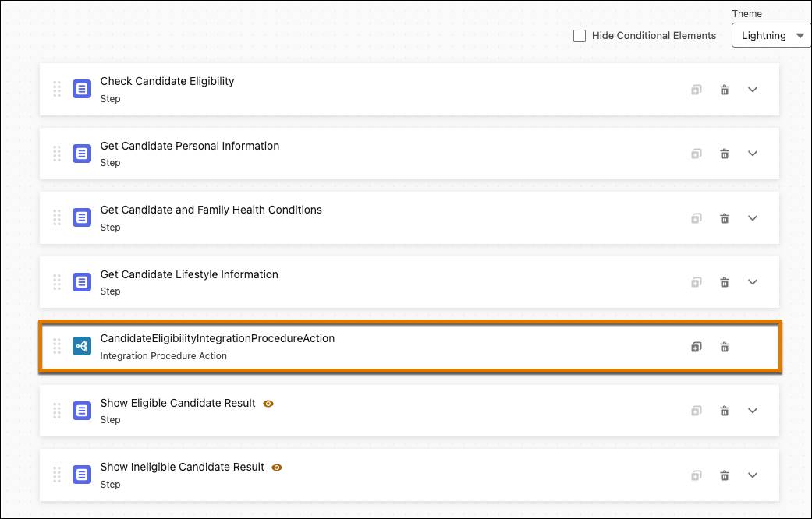This screenshot has width=812, height=519.
Task: Select the Get Candidate and Family Health Conditions title
Action: [211, 210]
